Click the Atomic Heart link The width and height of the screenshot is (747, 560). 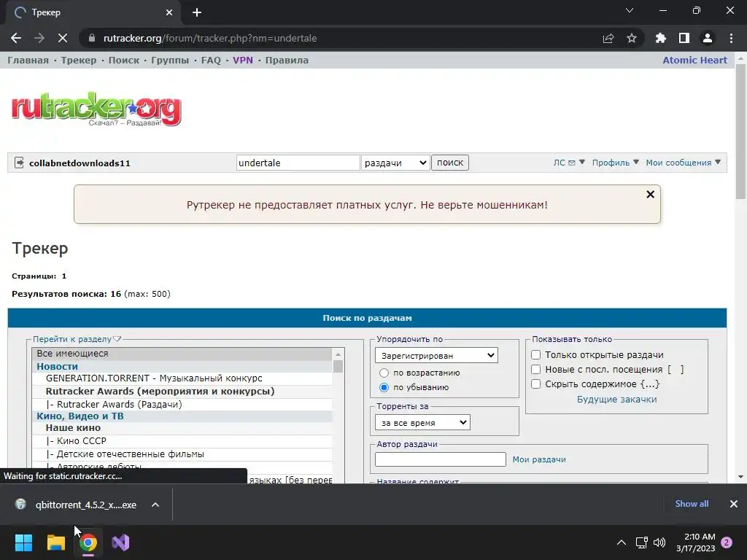(695, 61)
